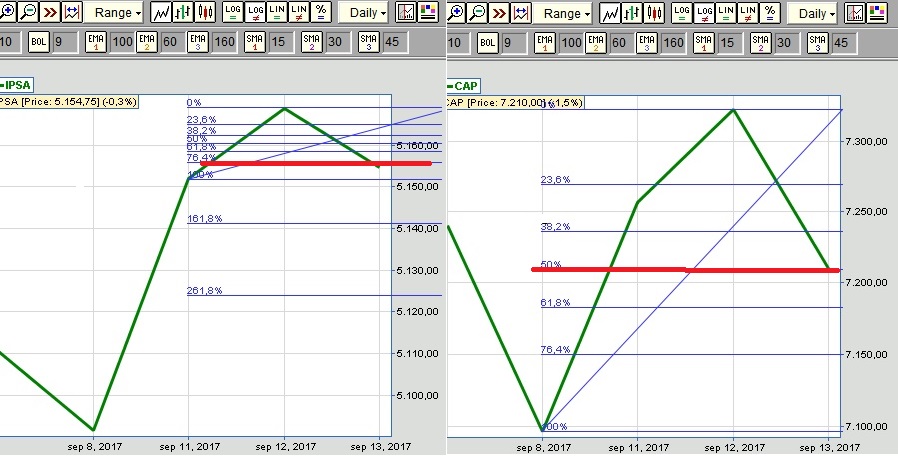This screenshot has height=459, width=898.
Task: Toggle EMA 1 on CAP chart
Action: tap(545, 43)
